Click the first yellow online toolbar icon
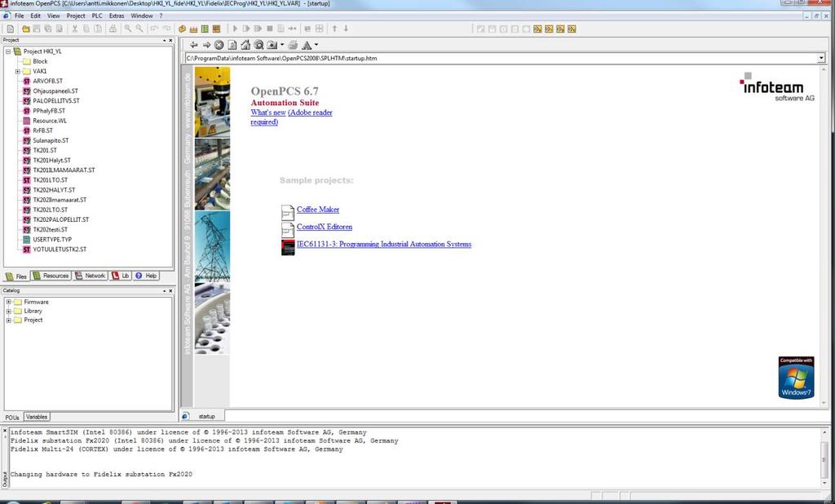The image size is (835, 504). coord(537,29)
